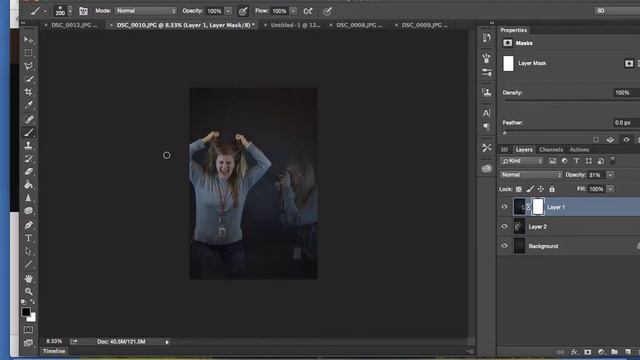640x360 pixels.
Task: Select the Layer 2 row
Action: 569,227
